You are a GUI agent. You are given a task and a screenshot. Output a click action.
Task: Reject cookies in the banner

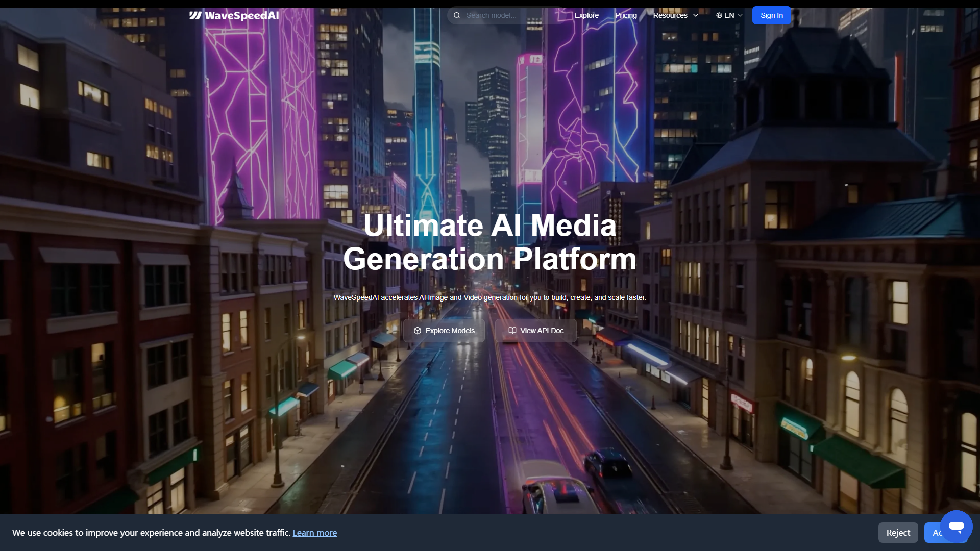898,533
